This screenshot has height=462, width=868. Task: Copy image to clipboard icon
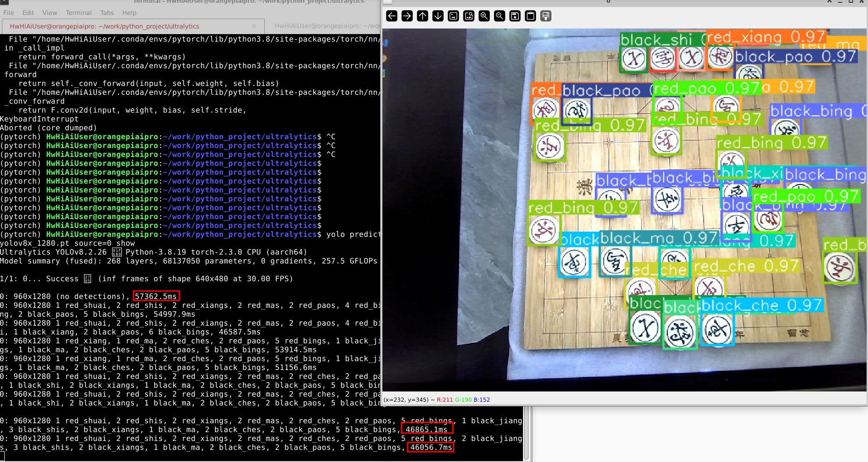coord(530,16)
